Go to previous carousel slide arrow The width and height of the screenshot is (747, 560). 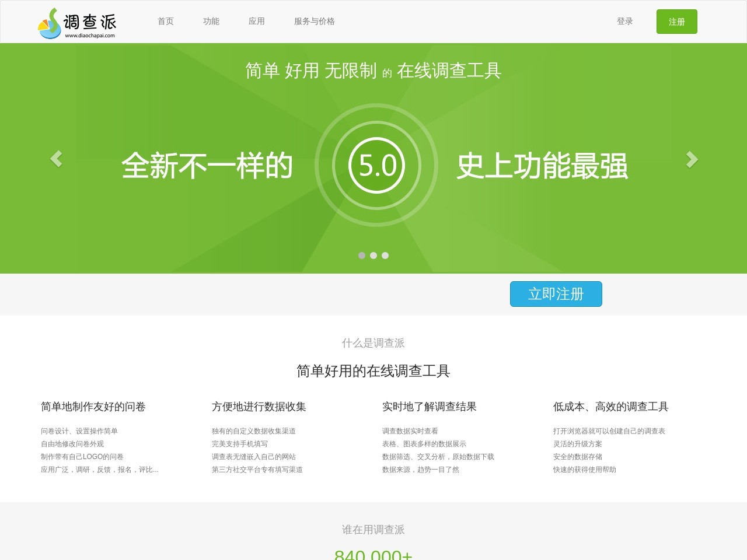coord(56,159)
